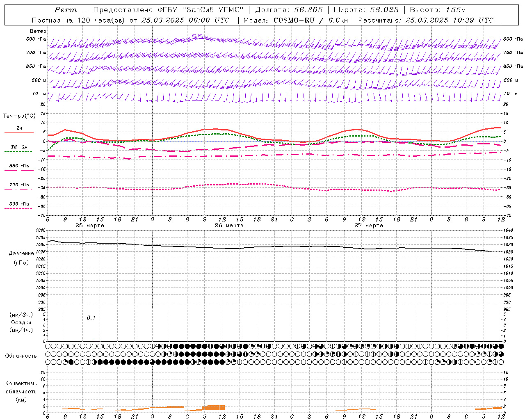The image size is (525, 420).
Task: Click the "Perm" station name in header
Action: click(66, 10)
